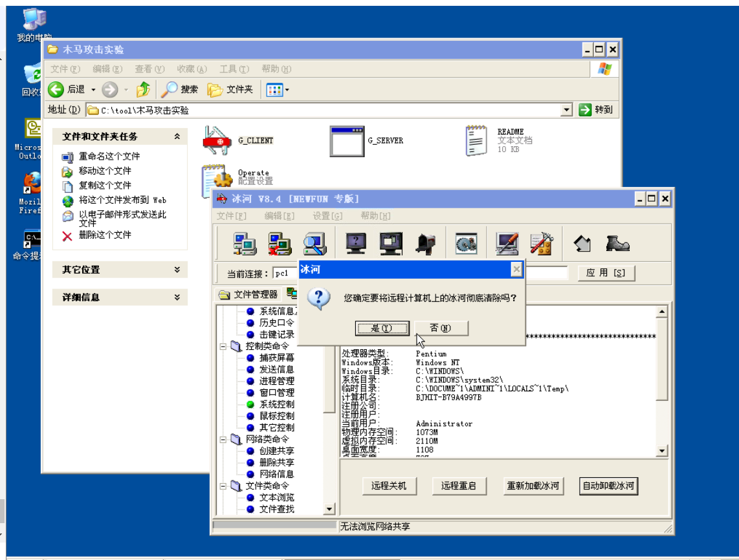Screen dimensions: 739x560
Task: Click 移动这个文件 task link
Action: [105, 171]
